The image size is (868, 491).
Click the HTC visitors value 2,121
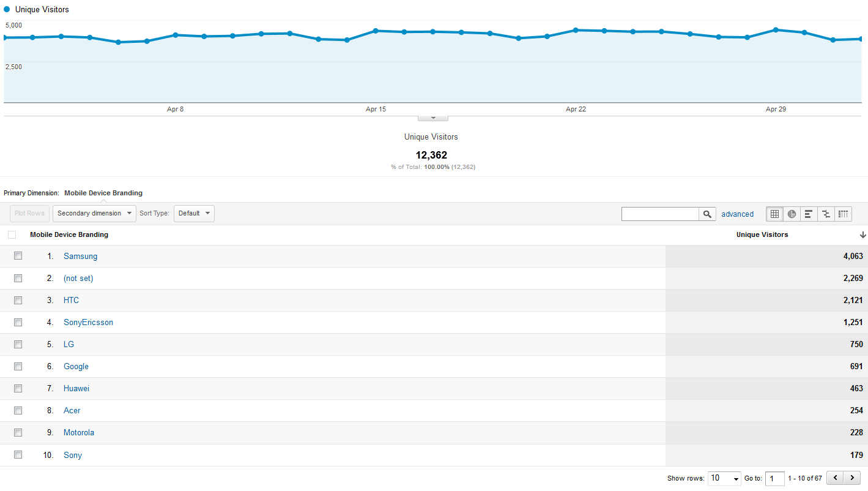[x=853, y=301]
